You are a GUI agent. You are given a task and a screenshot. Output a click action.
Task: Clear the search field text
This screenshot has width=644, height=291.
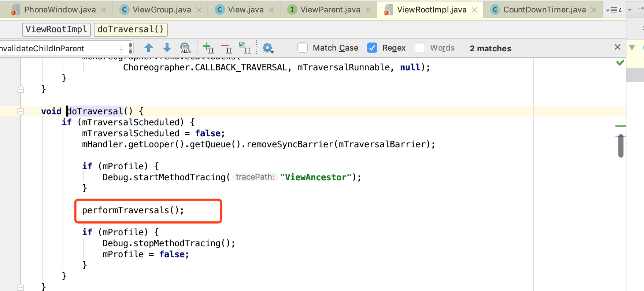tap(130, 48)
